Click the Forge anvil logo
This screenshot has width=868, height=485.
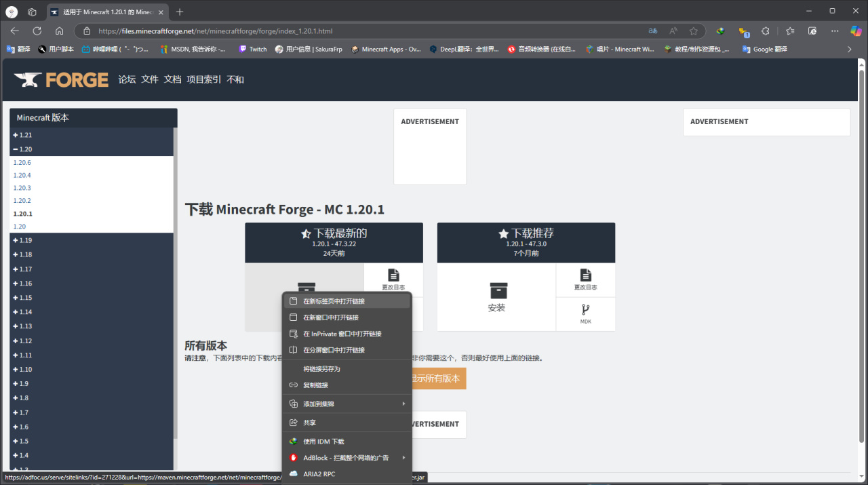[61, 80]
